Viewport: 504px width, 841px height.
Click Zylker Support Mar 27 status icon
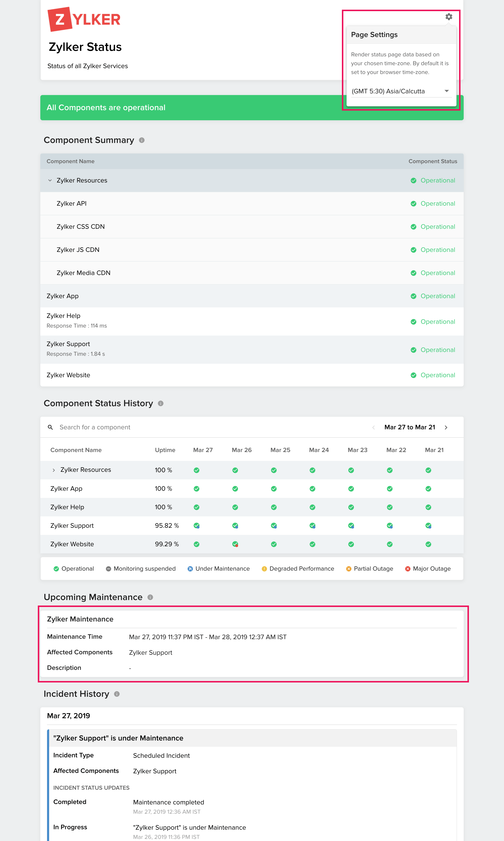[196, 526]
